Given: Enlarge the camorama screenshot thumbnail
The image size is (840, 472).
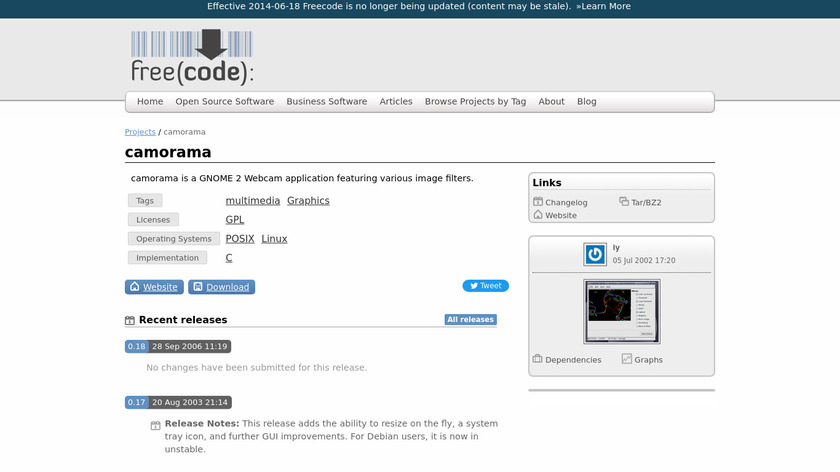Looking at the screenshot, I should [x=621, y=311].
